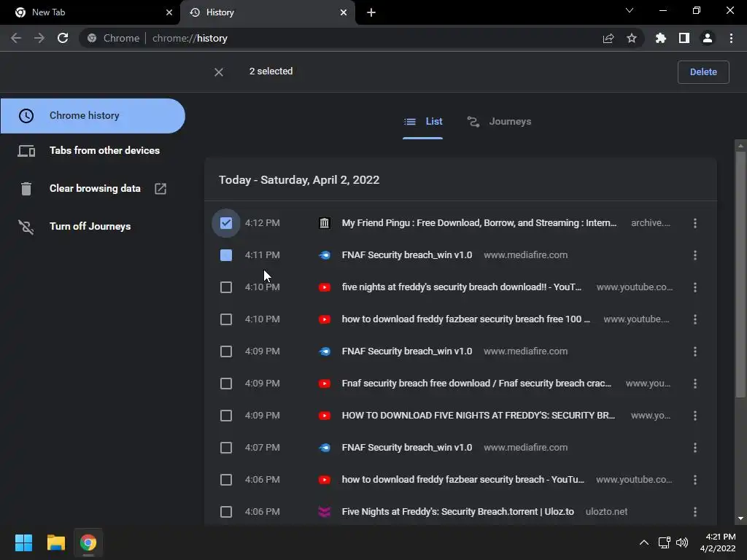Click the Uloz.to favicon icon
This screenshot has width=747, height=560.
pos(325,512)
